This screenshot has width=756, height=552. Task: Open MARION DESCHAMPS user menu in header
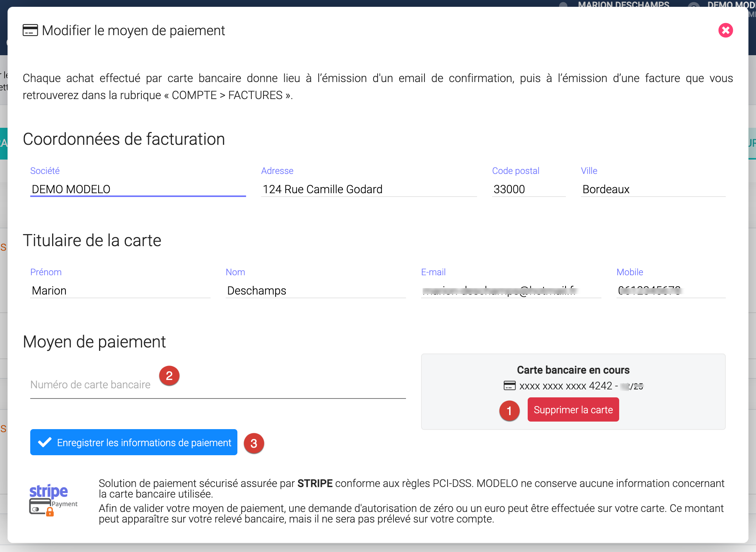(623, 4)
